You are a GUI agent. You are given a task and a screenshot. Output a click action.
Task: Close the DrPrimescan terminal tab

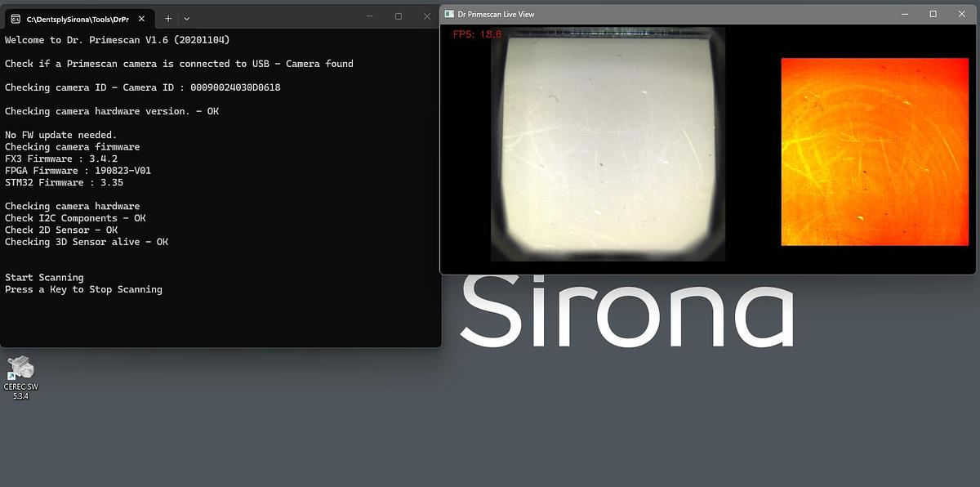(140, 18)
